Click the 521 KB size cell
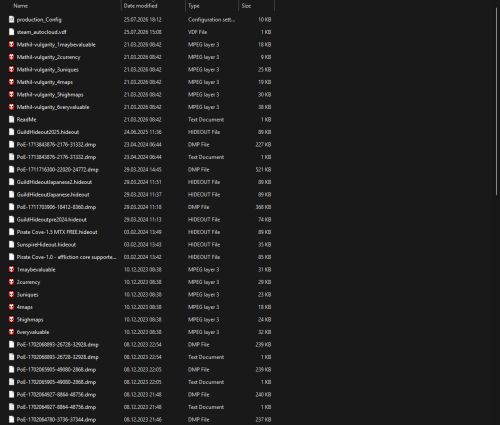Screen dimensions: 500x425 (263, 170)
